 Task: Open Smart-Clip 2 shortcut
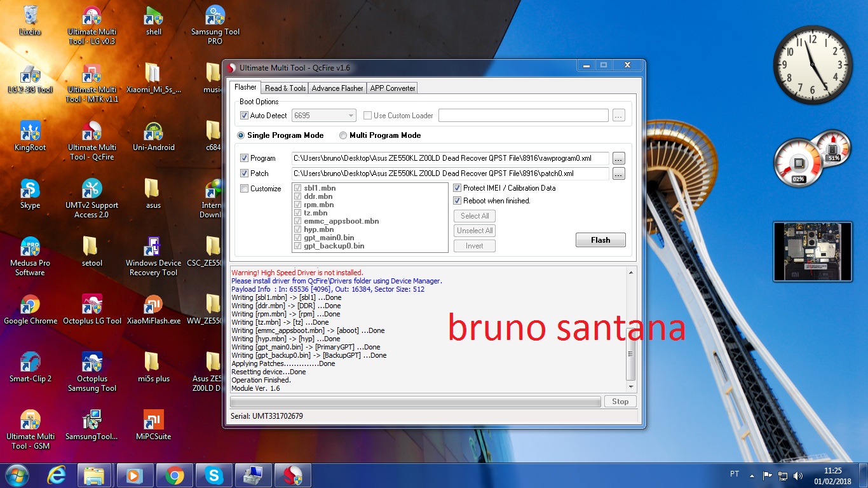coord(30,367)
